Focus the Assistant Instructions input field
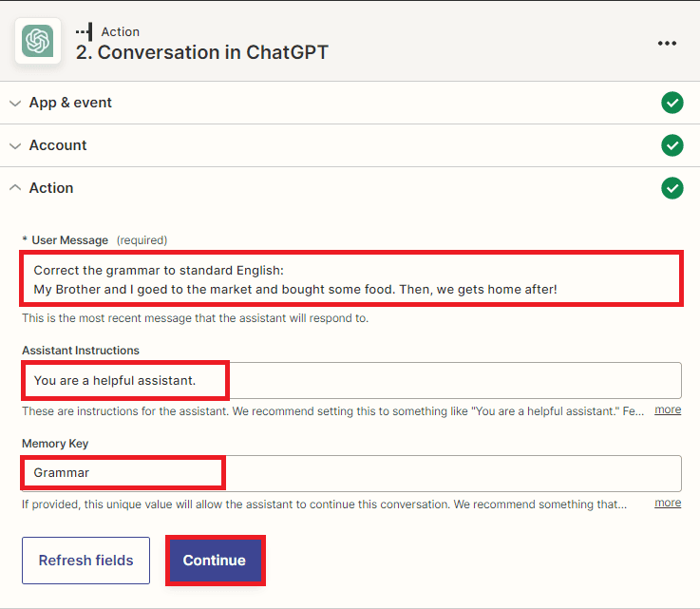 (x=351, y=381)
